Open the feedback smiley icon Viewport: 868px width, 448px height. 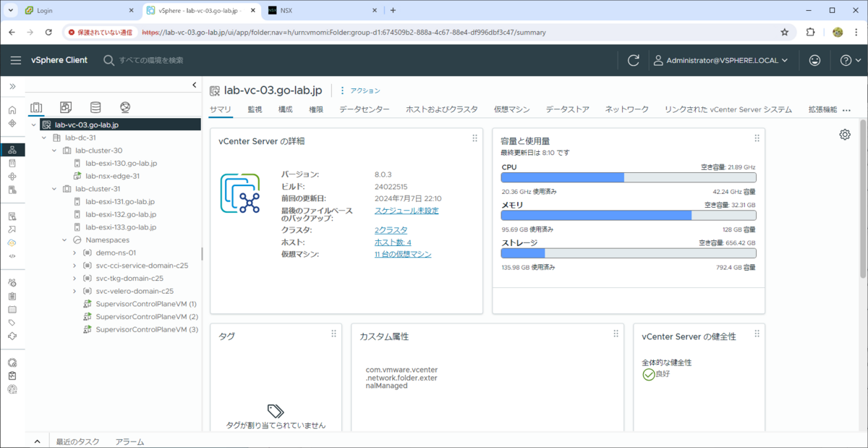(814, 60)
